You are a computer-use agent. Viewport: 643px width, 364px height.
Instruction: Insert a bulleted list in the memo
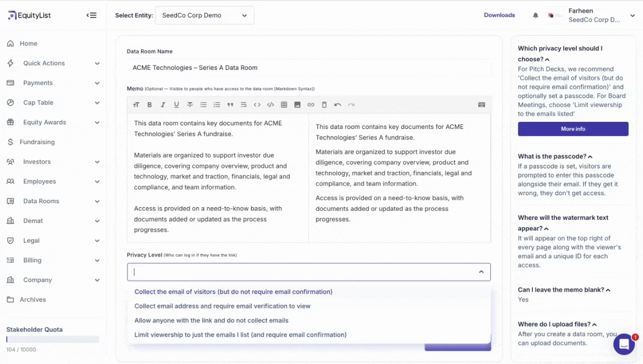click(x=203, y=105)
